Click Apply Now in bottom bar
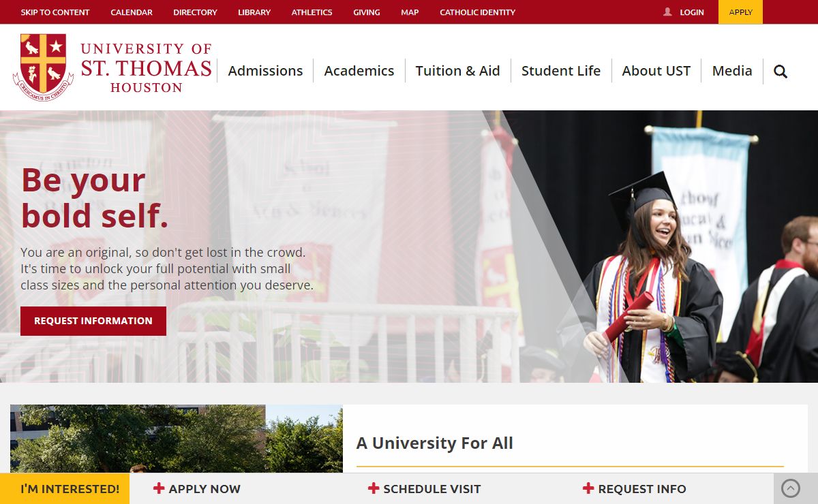Image resolution: width=818 pixels, height=504 pixels. [197, 488]
